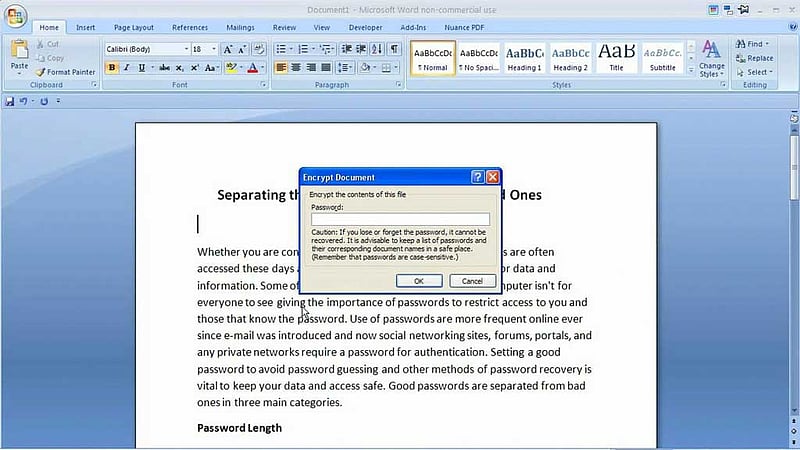Screen dimensions: 800x450
Task: Open Find in Editing group
Action: point(751,44)
